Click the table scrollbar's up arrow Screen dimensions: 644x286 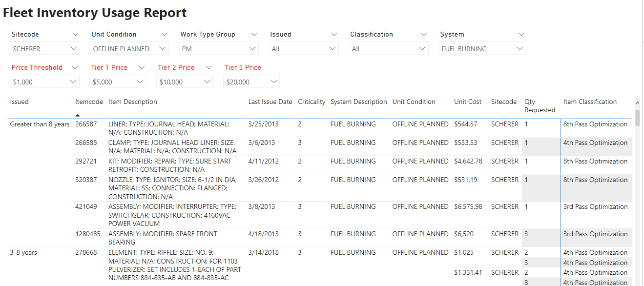[x=637, y=102]
